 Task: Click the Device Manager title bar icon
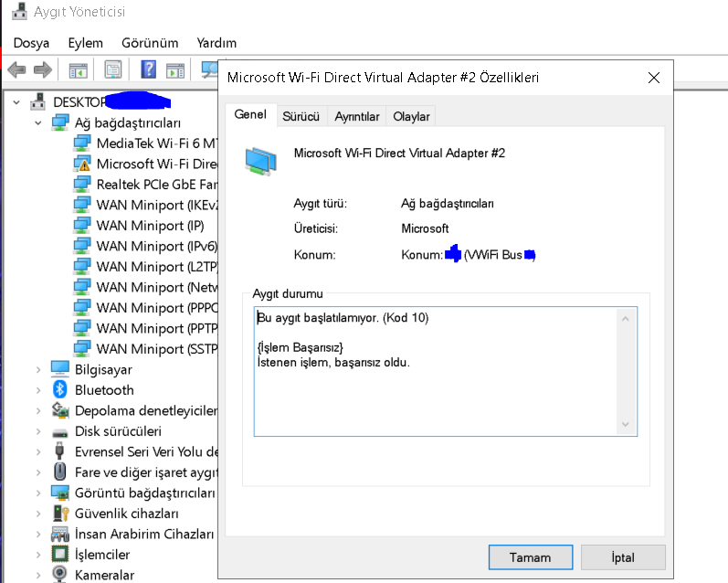tap(19, 11)
